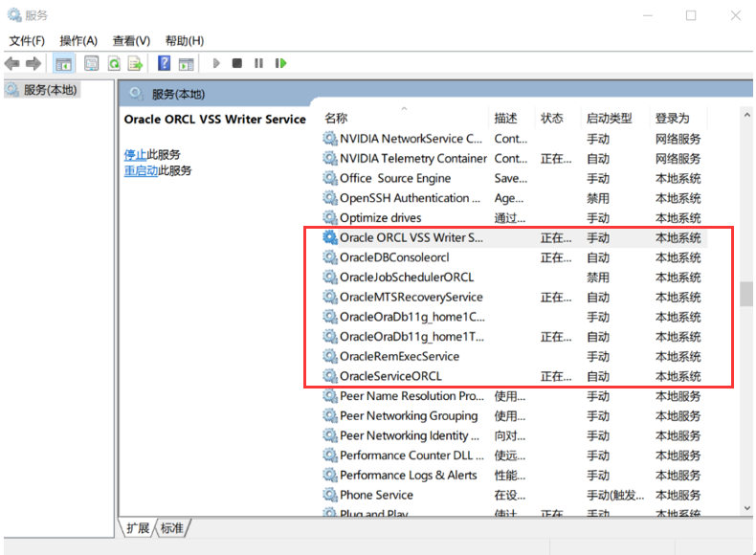Viewport: 756px width, 555px height.
Task: Click gear icon beside Peer Networking Grouping
Action: [330, 415]
